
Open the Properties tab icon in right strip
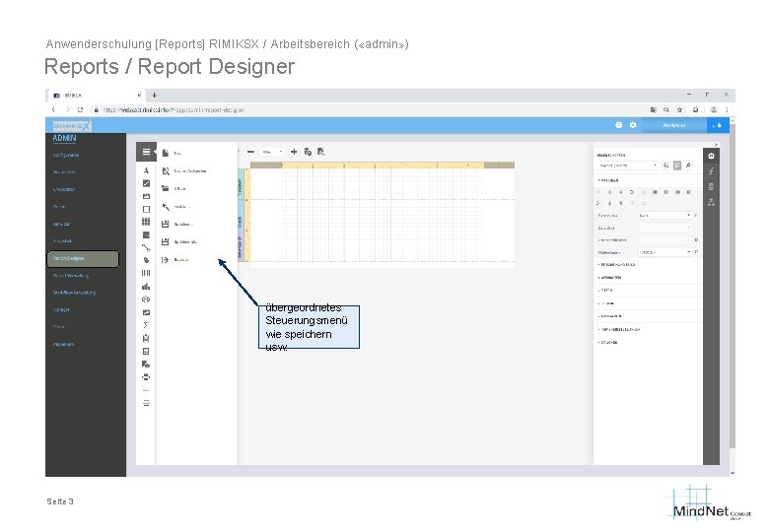(711, 157)
